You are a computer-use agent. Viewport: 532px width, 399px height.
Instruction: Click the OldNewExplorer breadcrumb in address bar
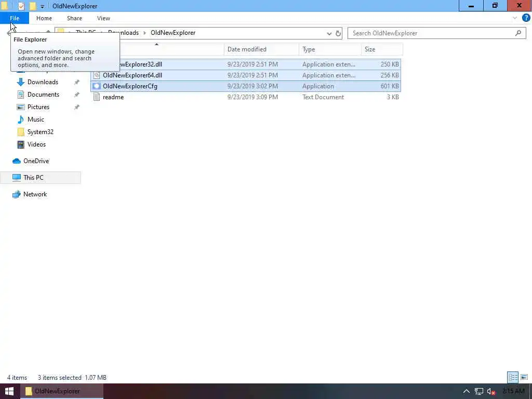(173, 33)
